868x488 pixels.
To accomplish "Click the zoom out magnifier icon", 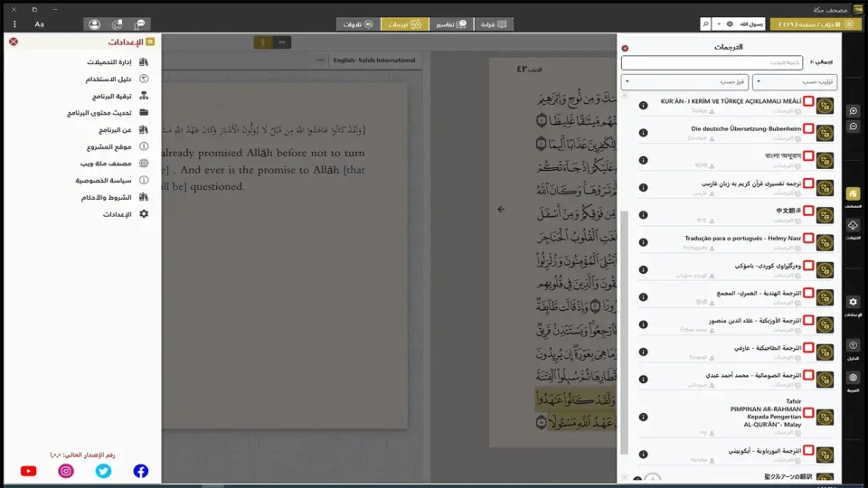I will (853, 127).
